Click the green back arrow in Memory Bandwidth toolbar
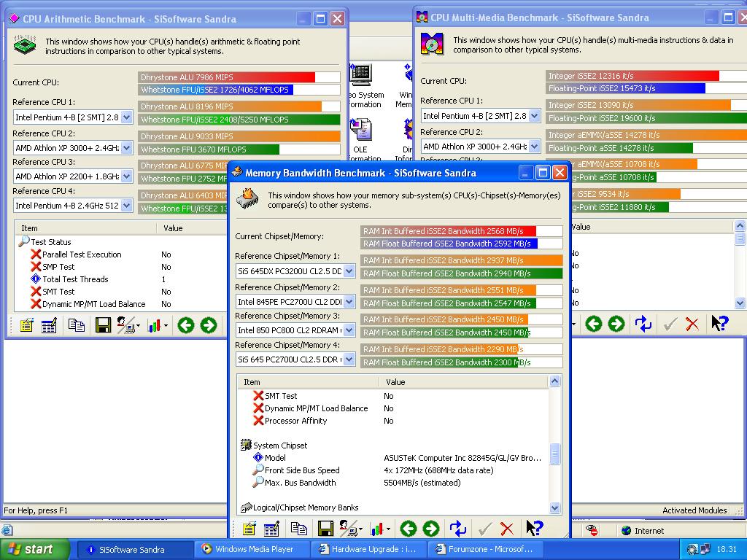Viewport: 747px width, 560px height. (409, 528)
